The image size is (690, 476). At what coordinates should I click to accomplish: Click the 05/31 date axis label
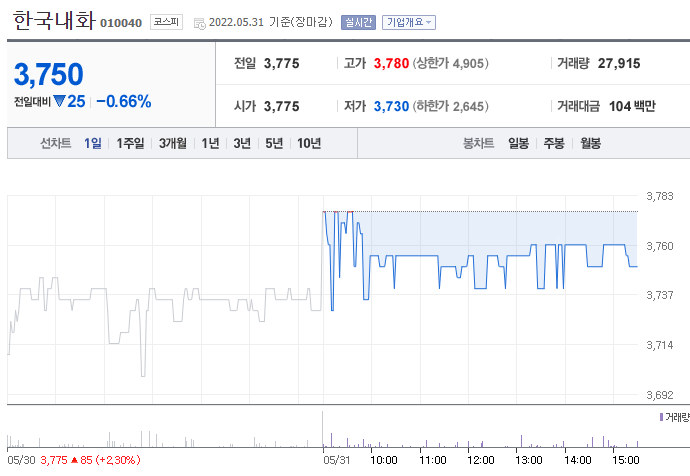click(x=337, y=460)
